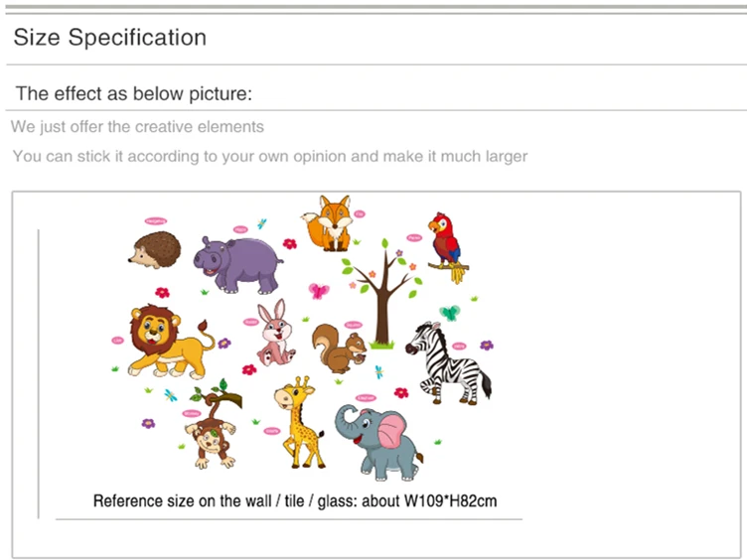Click the hedgehog sticker image
The width and height of the screenshot is (747, 560).
click(155, 249)
